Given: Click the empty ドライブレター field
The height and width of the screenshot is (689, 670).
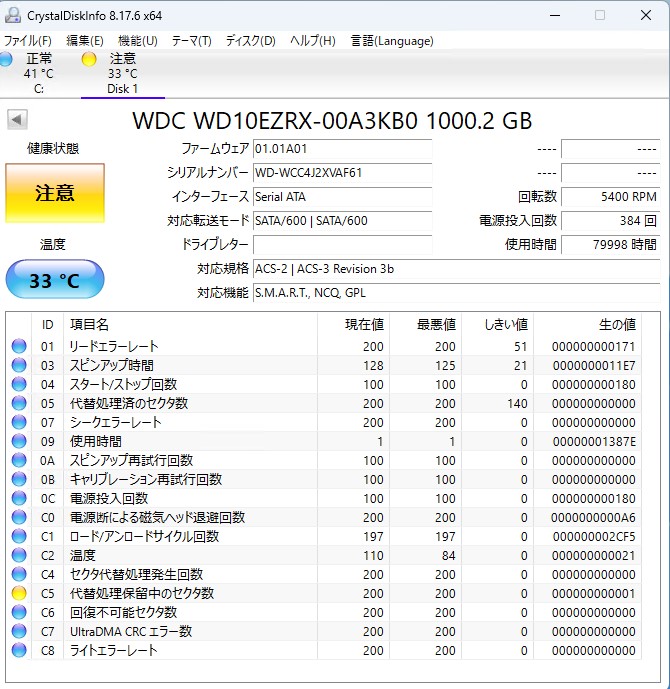Looking at the screenshot, I should [x=343, y=245].
